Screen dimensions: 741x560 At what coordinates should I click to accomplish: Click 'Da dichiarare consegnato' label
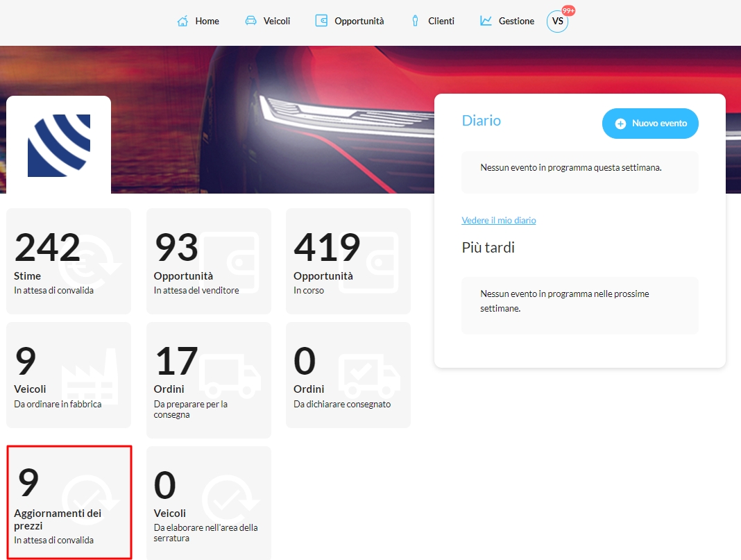(342, 404)
